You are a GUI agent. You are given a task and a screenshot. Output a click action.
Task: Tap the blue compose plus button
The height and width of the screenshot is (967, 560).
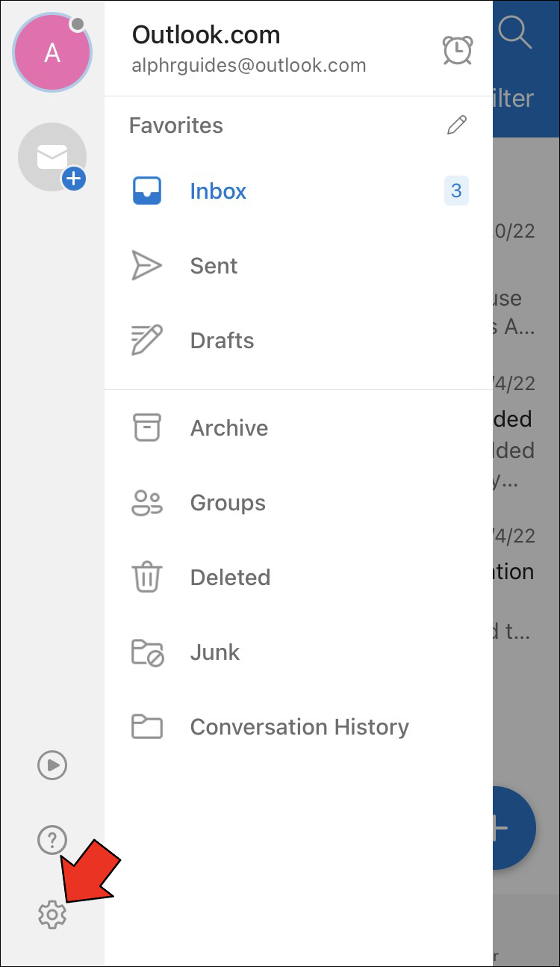514,827
